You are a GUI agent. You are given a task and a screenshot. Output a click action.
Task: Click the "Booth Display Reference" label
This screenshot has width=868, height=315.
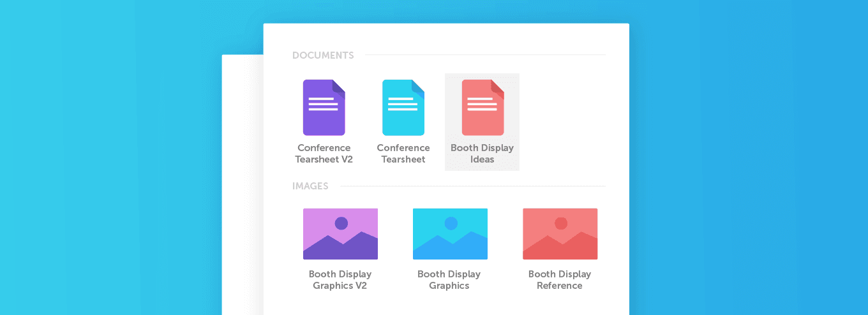coord(560,280)
